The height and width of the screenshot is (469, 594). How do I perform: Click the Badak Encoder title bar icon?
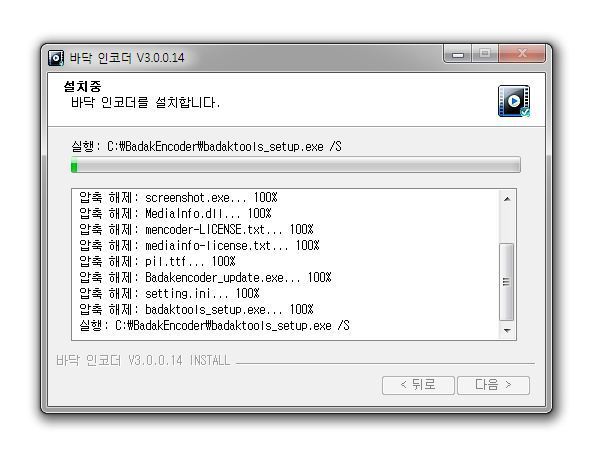click(56, 58)
